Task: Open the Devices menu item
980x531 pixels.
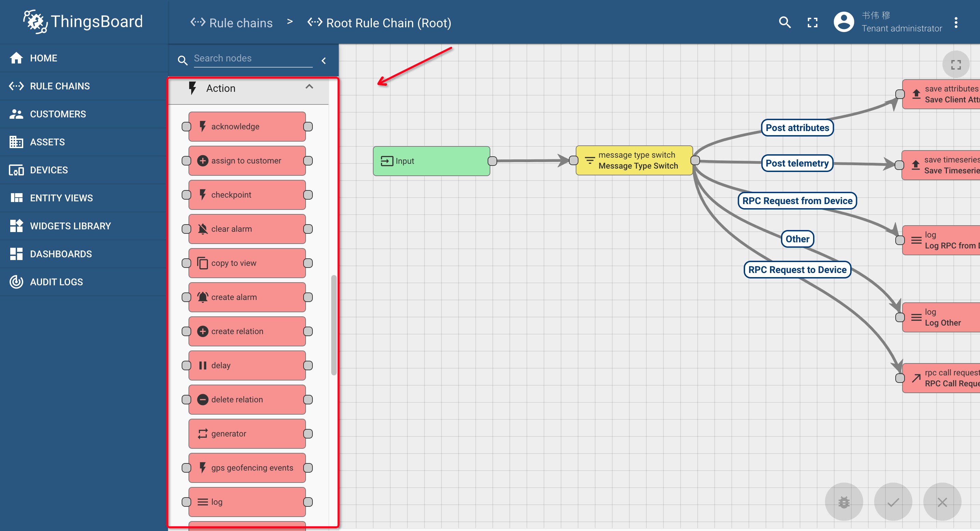Action: pyautogui.click(x=49, y=170)
